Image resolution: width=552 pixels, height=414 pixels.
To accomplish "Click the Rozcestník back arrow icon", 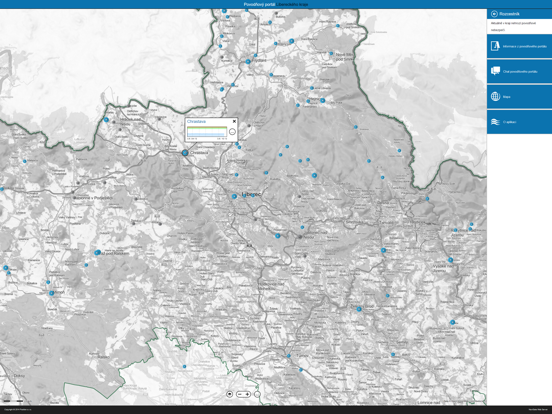I will pyautogui.click(x=494, y=14).
